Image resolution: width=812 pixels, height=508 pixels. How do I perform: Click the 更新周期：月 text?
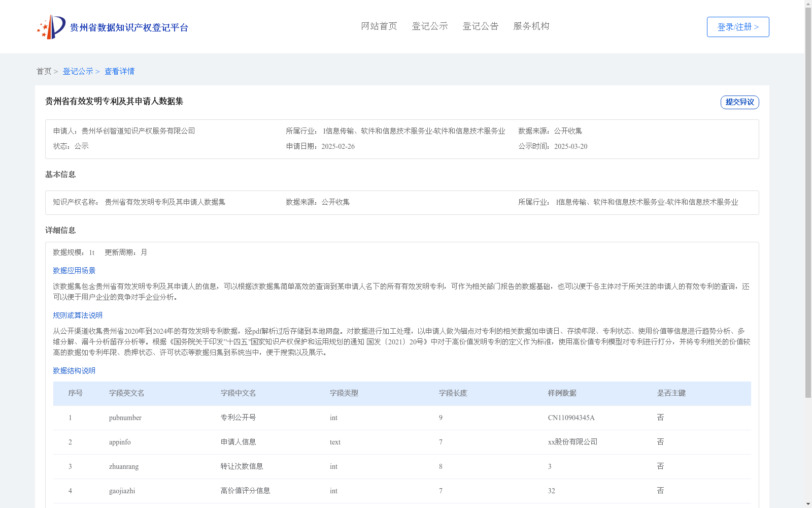pyautogui.click(x=126, y=252)
